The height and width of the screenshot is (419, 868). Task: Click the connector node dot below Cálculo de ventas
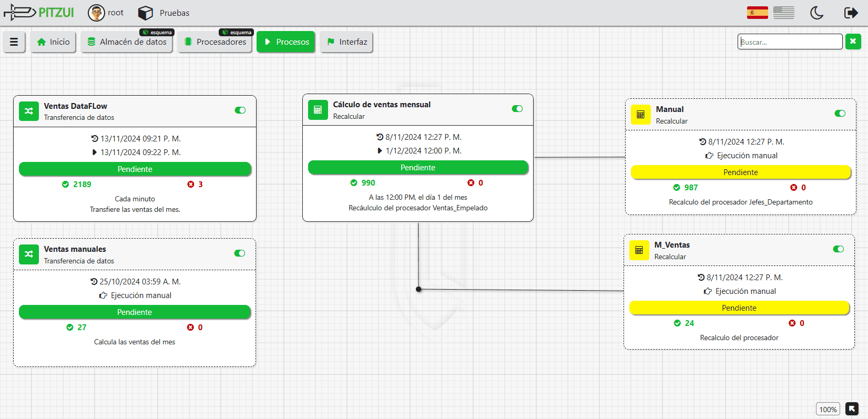pos(418,289)
